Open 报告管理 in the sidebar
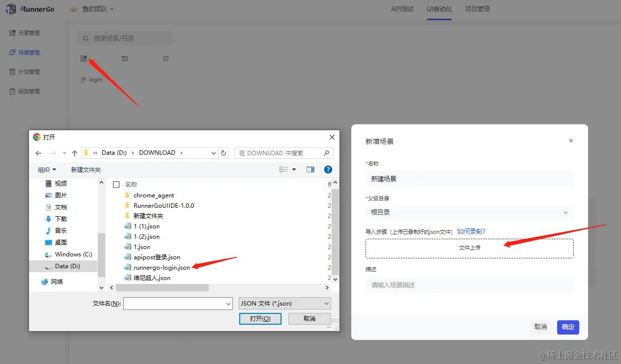 click(25, 91)
